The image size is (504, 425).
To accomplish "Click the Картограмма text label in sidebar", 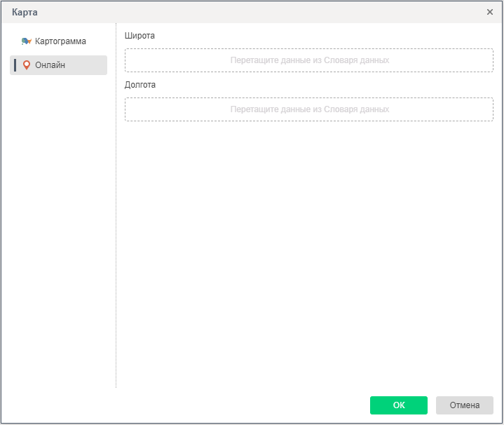I will 60,41.
